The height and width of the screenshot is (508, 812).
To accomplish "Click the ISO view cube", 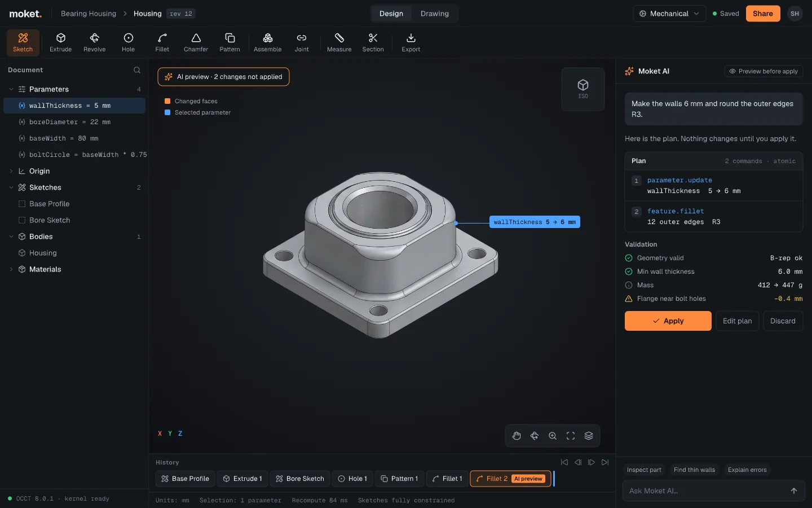I will click(x=583, y=89).
